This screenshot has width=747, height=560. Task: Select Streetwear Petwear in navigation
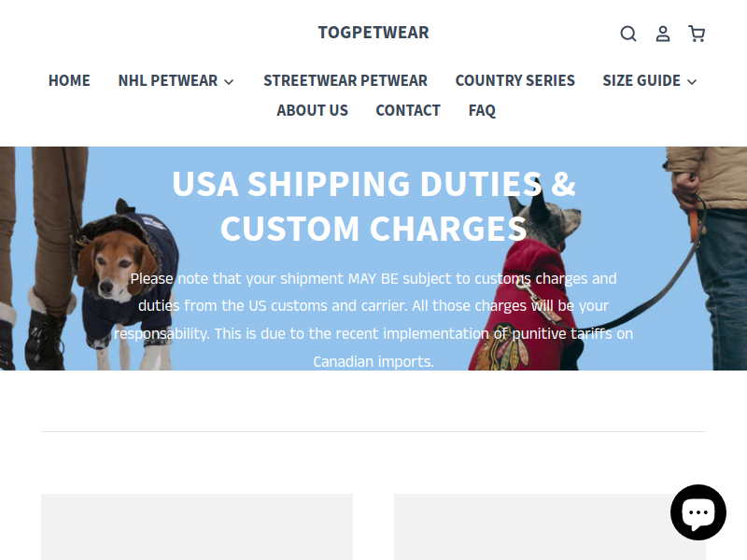tap(345, 80)
